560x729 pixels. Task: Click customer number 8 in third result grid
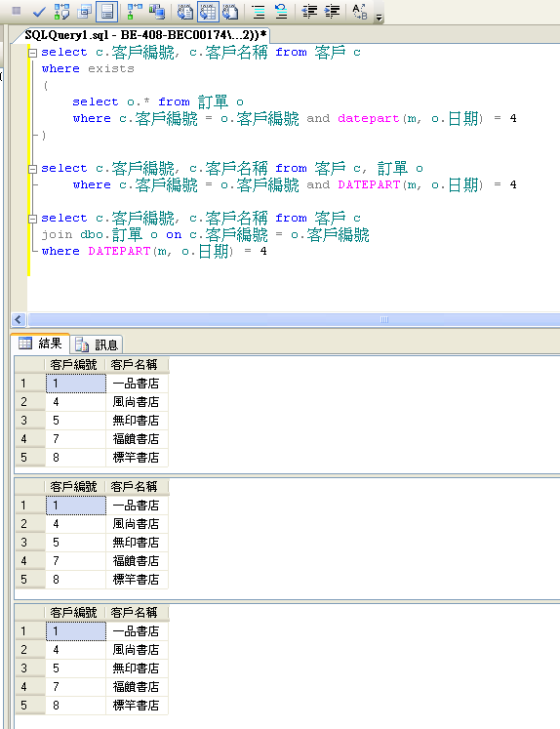tap(76, 707)
